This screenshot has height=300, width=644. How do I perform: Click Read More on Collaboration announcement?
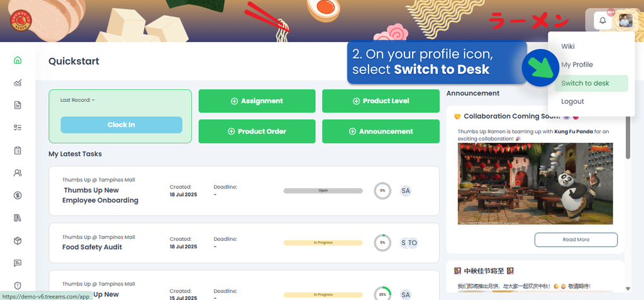tap(576, 240)
